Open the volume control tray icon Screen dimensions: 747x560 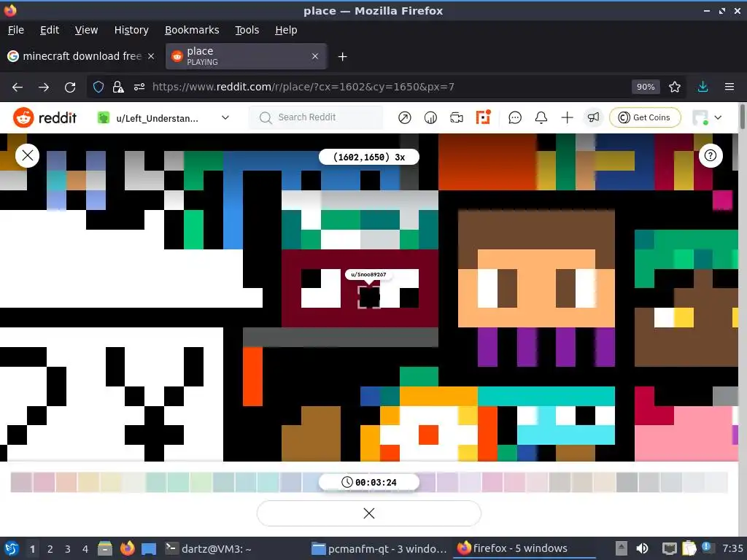click(642, 548)
